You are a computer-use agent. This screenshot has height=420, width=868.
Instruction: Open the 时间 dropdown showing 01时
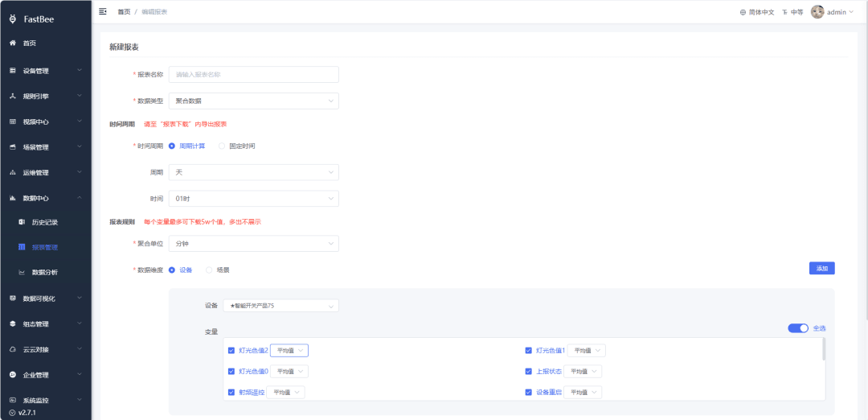(x=253, y=199)
